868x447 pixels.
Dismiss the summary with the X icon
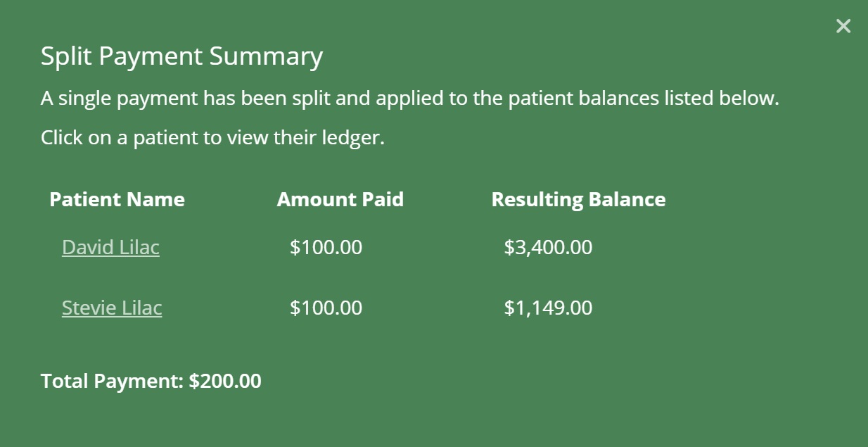[843, 27]
